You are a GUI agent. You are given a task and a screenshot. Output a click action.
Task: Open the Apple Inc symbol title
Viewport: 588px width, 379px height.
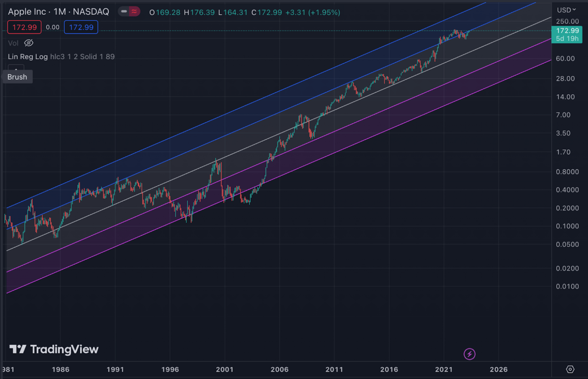[x=26, y=12]
